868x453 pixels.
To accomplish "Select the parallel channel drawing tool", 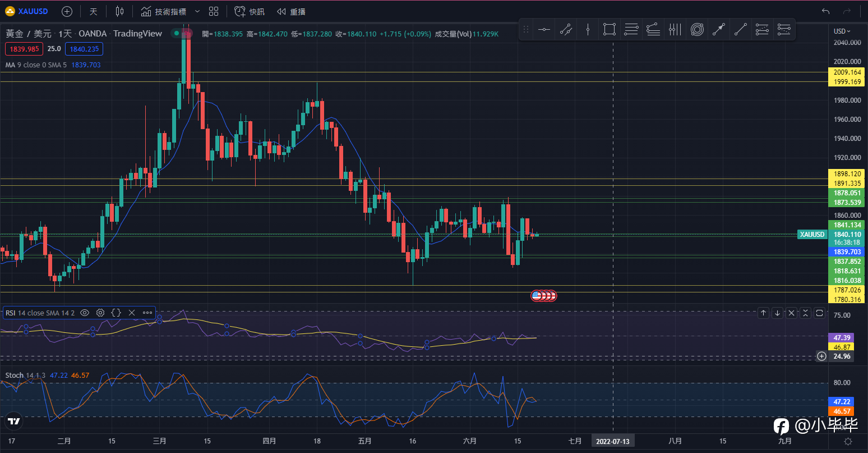I will click(566, 29).
